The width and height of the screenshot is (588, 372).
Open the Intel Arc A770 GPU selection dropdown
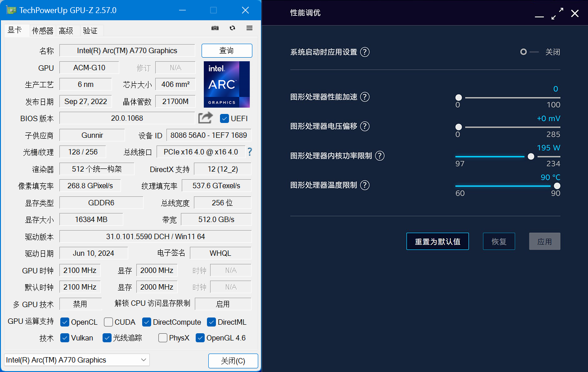pyautogui.click(x=77, y=360)
